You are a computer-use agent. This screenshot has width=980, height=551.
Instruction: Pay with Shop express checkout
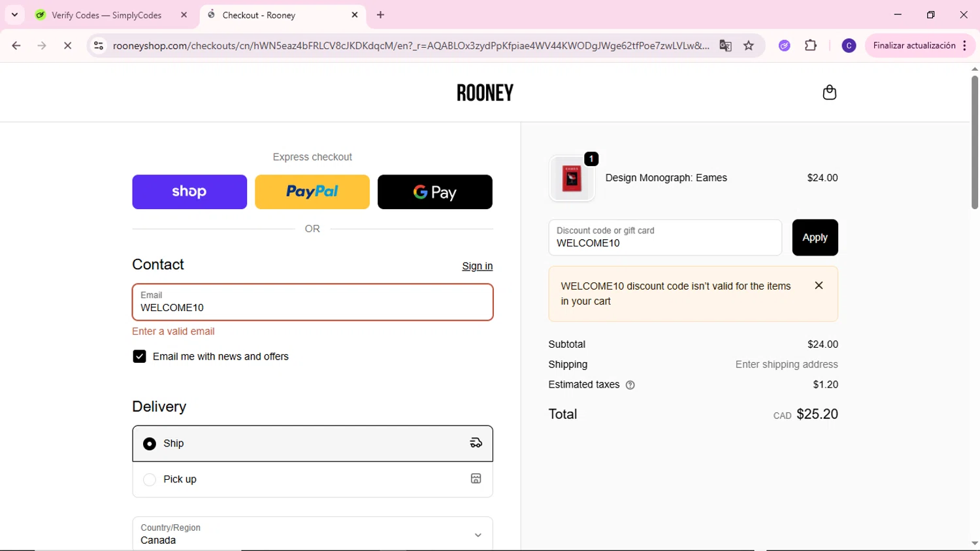(x=189, y=192)
